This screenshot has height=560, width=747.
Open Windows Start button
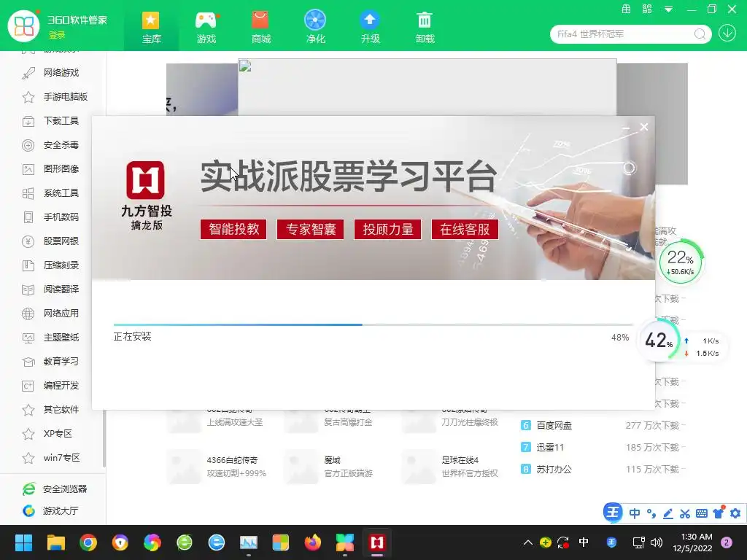coord(23,542)
